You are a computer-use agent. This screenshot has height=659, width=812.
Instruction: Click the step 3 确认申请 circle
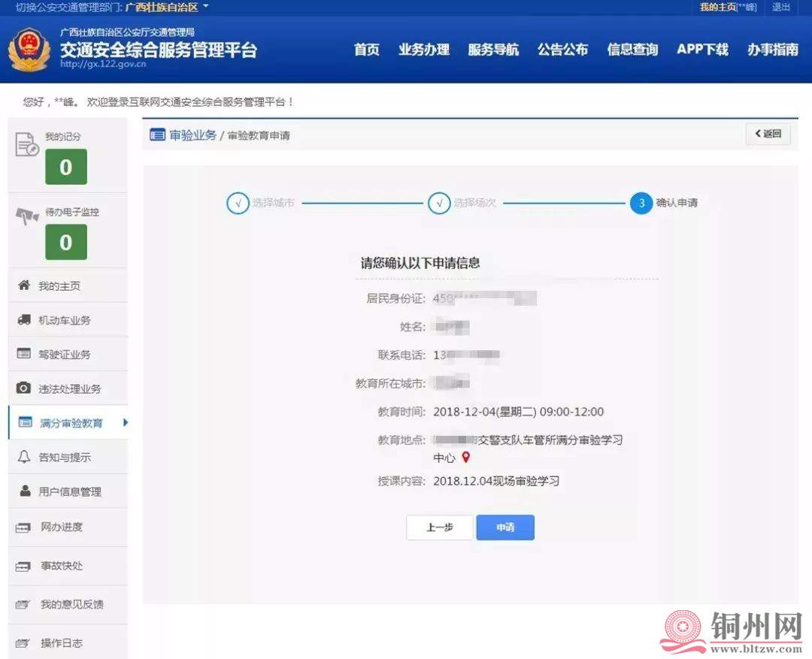tap(641, 203)
